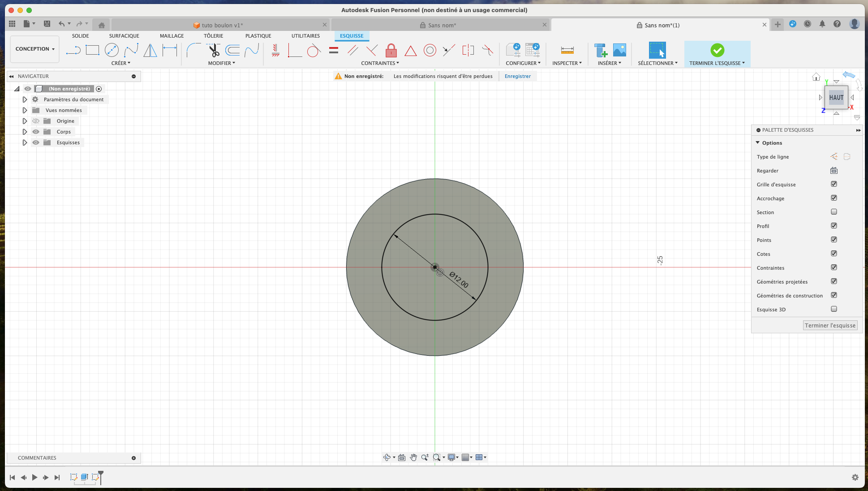Apply the Equal constraint
The width and height of the screenshot is (868, 491).
pyautogui.click(x=334, y=50)
